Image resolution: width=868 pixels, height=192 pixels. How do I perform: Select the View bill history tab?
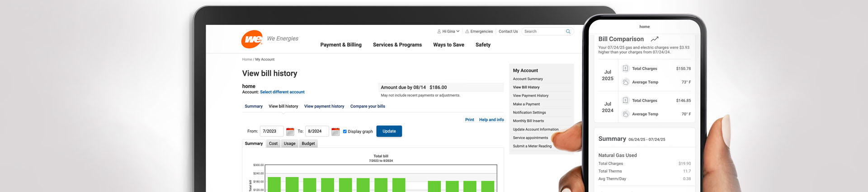(283, 106)
